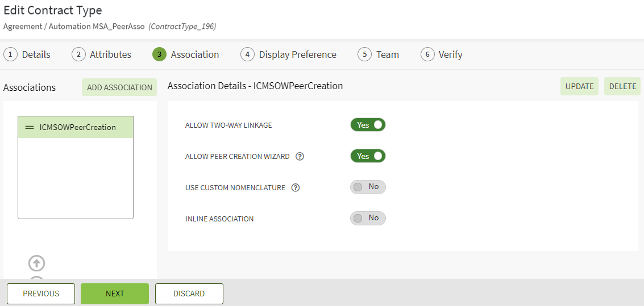644x306 pixels.
Task: Turn on Inline Association toggle
Action: [368, 218]
